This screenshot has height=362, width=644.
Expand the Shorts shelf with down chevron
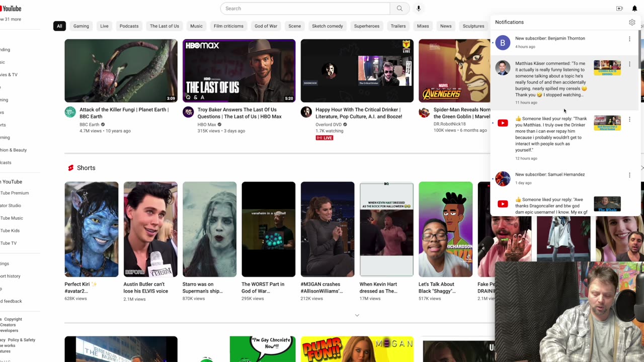click(357, 315)
